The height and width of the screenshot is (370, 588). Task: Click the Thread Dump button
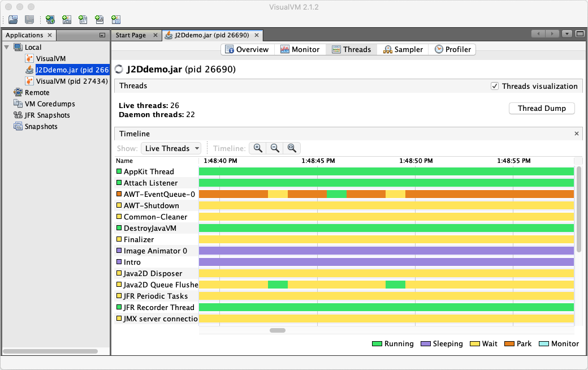(542, 109)
